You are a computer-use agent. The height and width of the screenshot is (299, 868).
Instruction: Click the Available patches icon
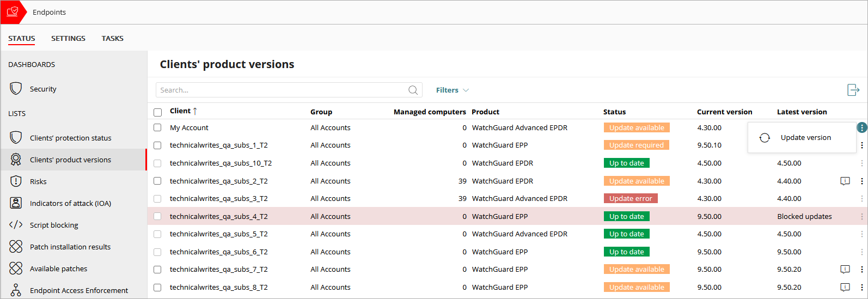[16, 268]
